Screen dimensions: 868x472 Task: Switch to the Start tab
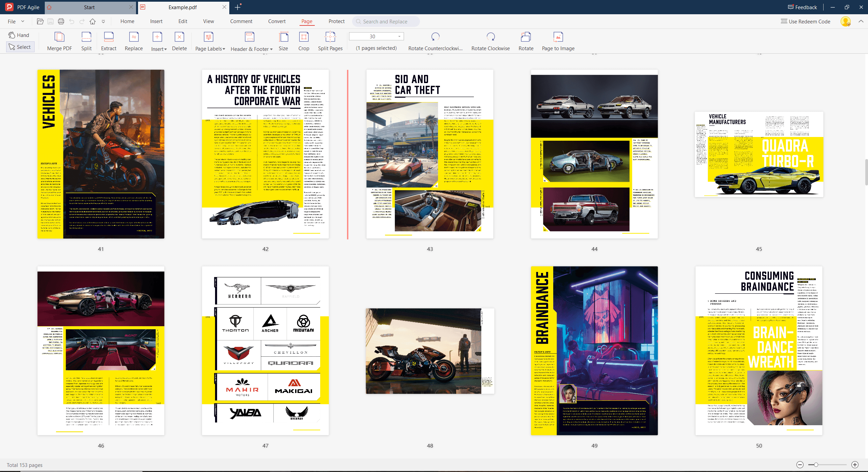tap(90, 7)
